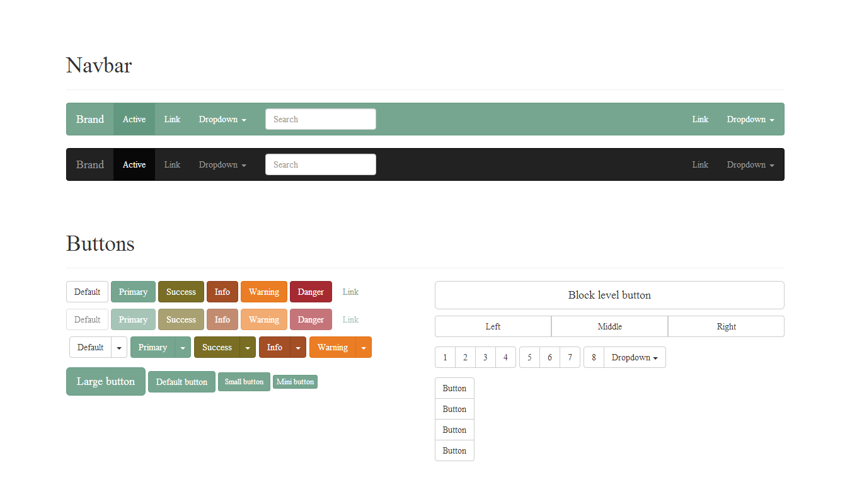
Task: Click the faded disabled Info button
Action: point(222,319)
